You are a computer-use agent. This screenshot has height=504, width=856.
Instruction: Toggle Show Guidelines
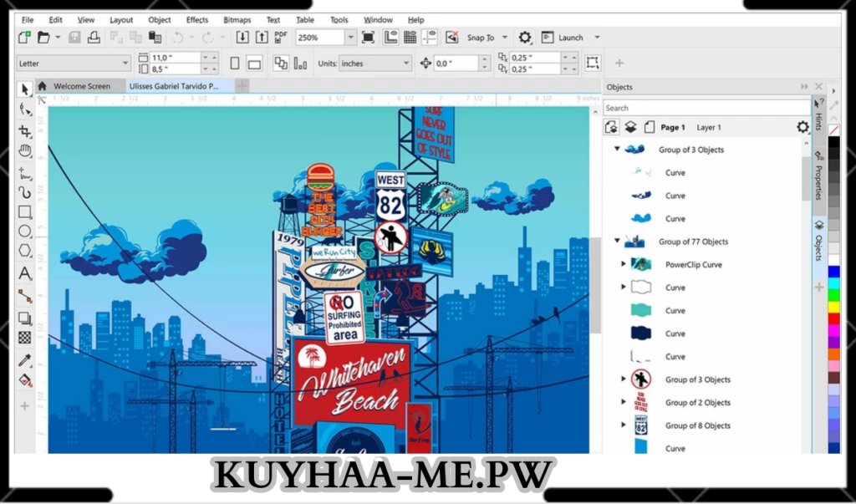click(430, 37)
